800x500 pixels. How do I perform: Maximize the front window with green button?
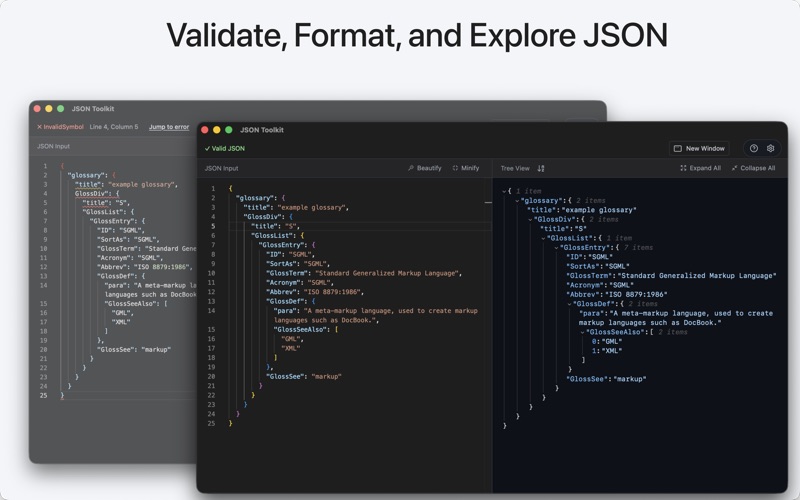click(229, 130)
